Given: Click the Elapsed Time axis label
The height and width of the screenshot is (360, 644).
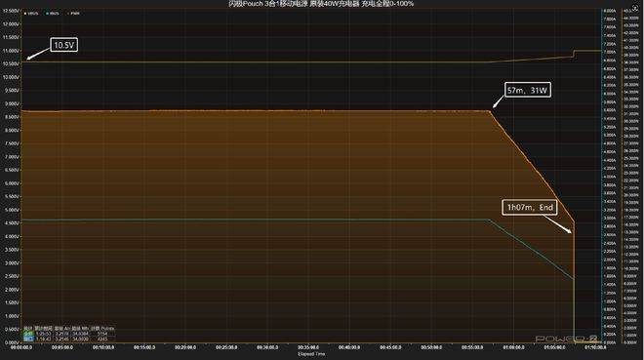Looking at the screenshot, I should (311, 354).
